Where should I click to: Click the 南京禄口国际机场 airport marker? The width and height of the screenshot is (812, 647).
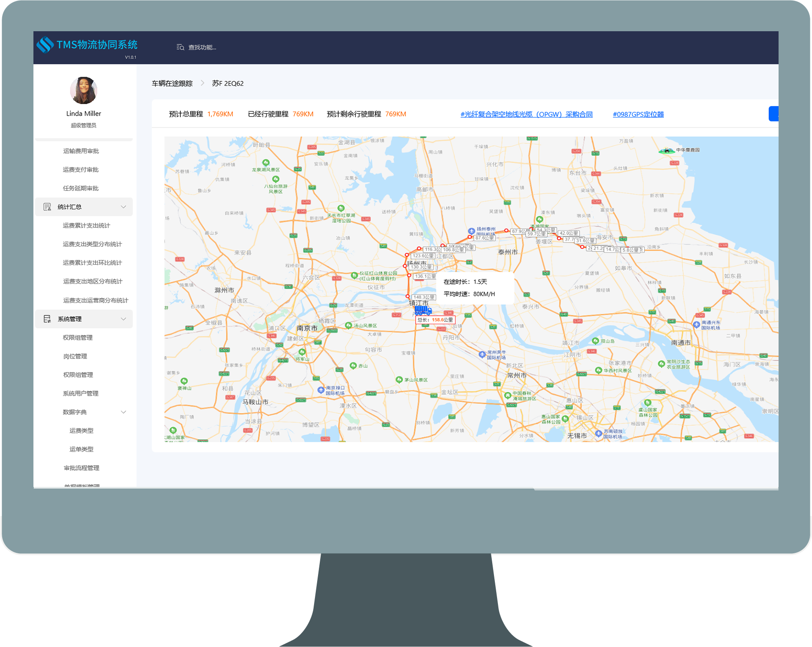pos(321,390)
